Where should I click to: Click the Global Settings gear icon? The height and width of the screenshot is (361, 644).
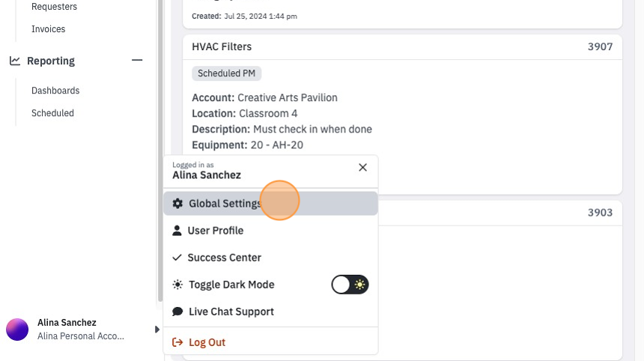point(177,203)
